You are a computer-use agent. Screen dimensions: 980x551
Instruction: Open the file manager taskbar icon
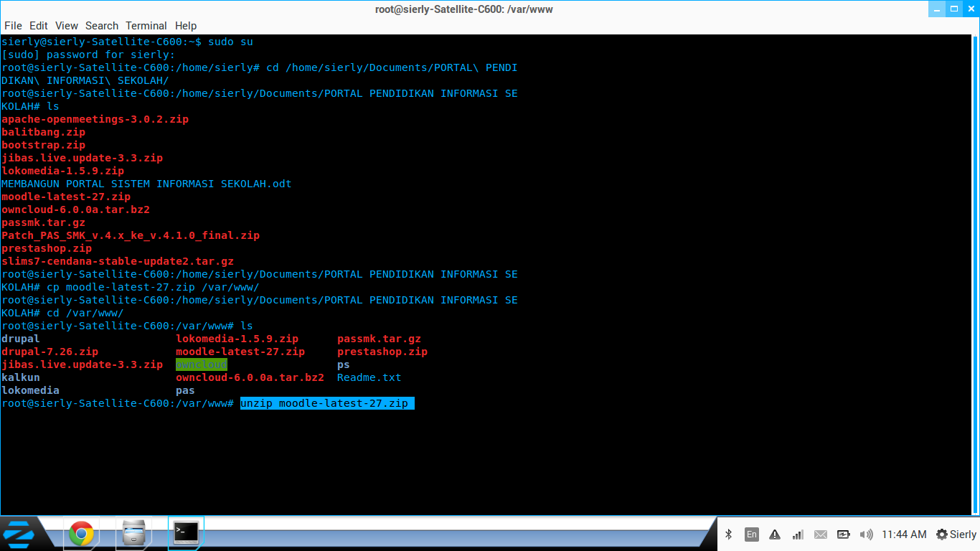click(135, 534)
